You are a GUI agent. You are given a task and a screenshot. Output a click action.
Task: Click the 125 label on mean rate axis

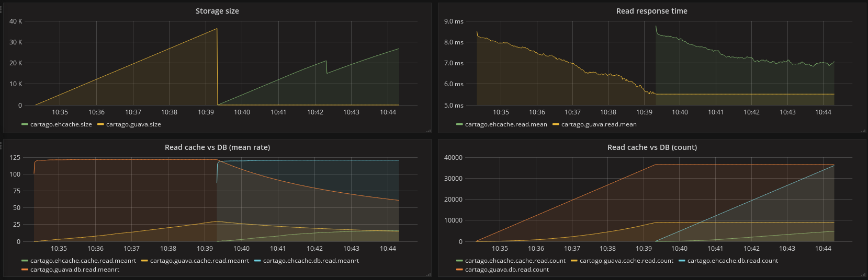point(15,158)
